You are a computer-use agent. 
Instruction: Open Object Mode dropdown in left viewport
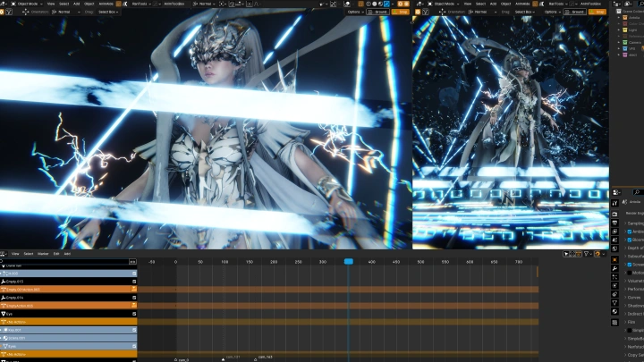coord(27,4)
